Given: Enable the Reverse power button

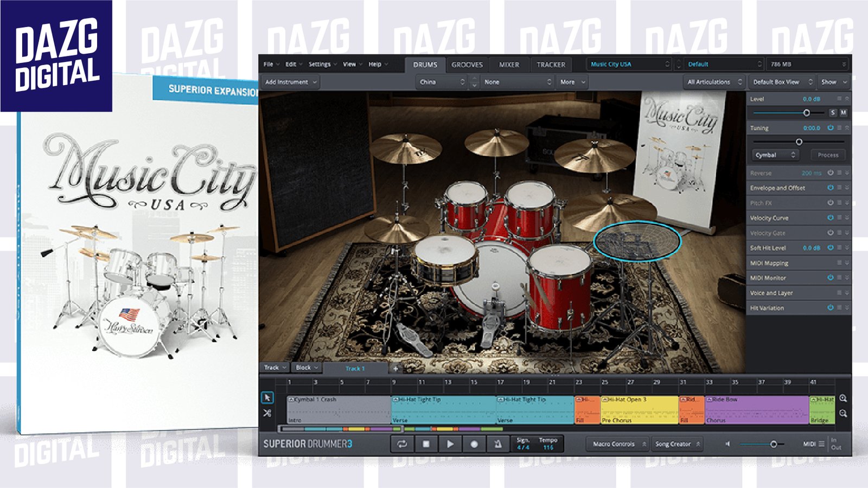Looking at the screenshot, I should point(830,173).
